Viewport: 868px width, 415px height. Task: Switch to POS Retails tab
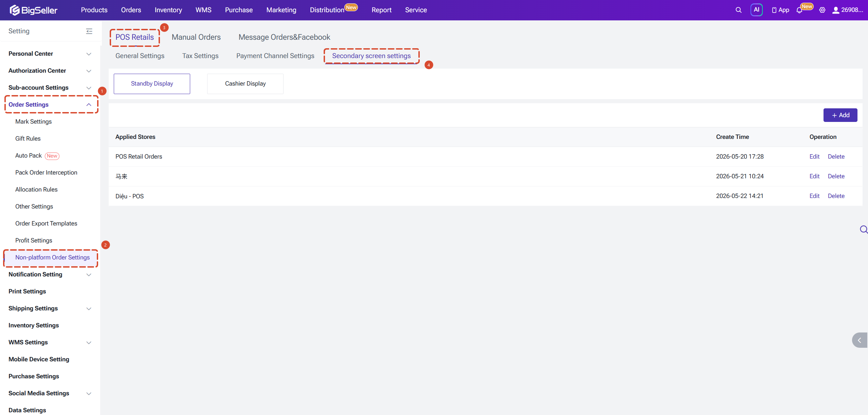click(134, 37)
